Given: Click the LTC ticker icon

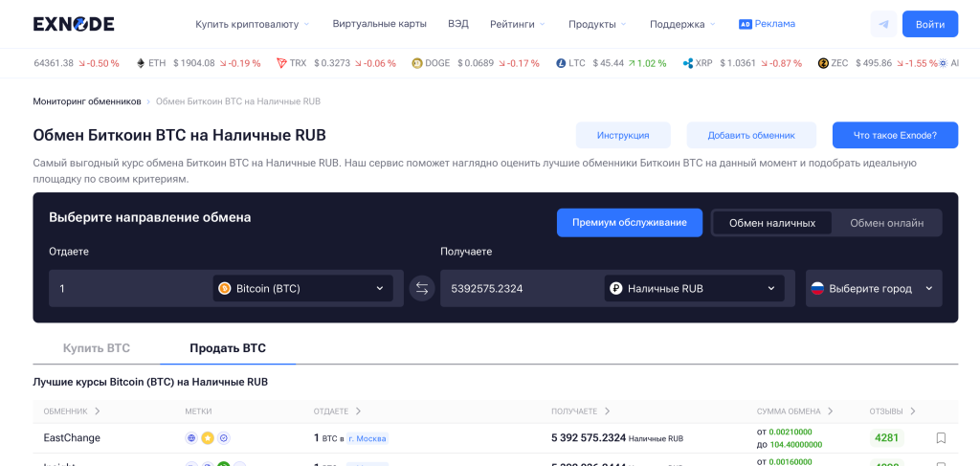Looking at the screenshot, I should (561, 63).
